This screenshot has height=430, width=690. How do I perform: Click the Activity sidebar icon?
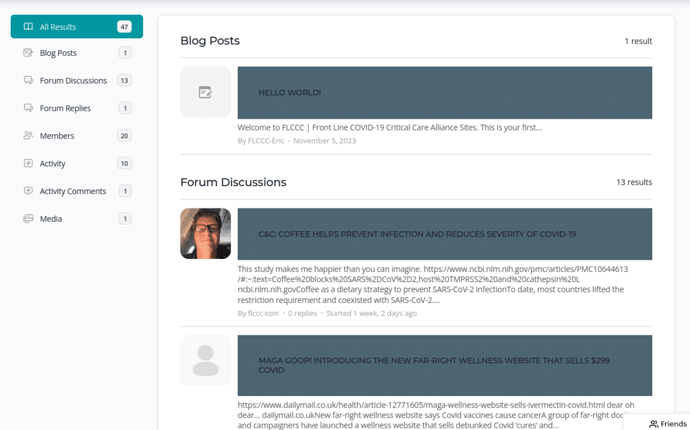[x=28, y=163]
